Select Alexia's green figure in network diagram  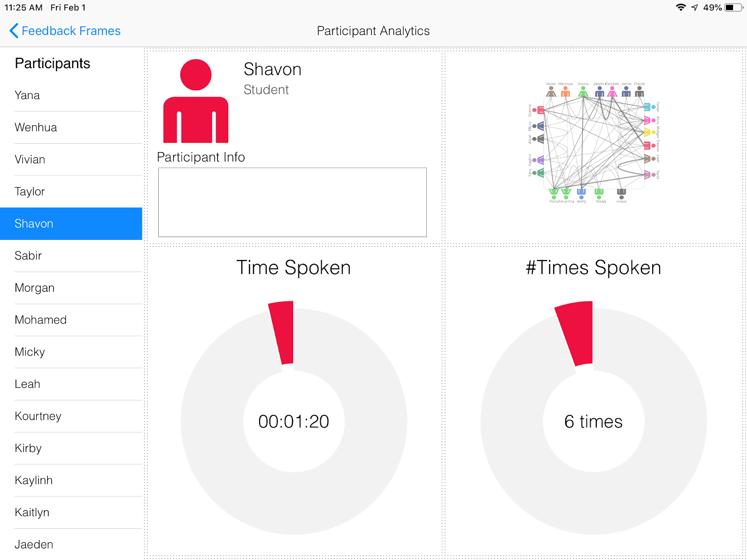pyautogui.click(x=583, y=91)
